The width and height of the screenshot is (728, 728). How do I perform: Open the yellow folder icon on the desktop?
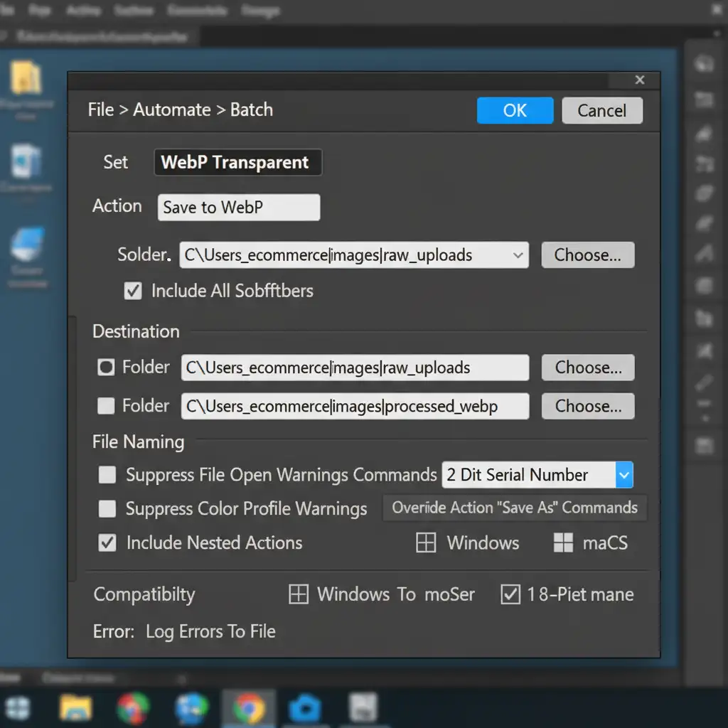[x=26, y=78]
